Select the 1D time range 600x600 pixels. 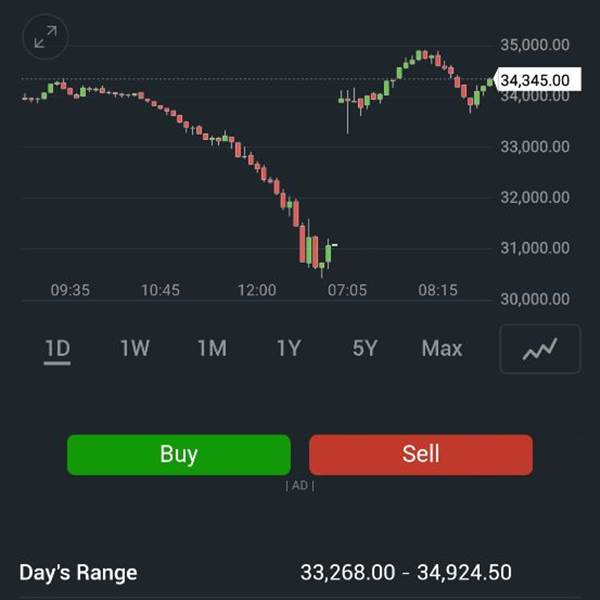pyautogui.click(x=57, y=349)
